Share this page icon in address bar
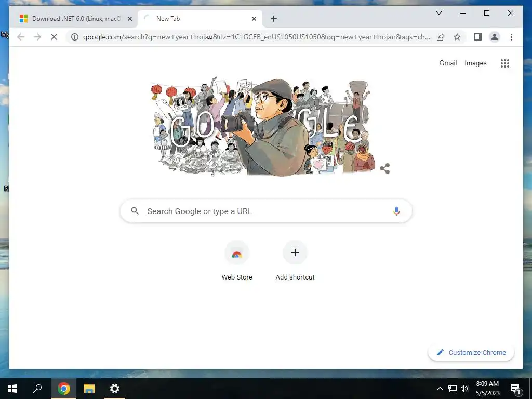This screenshot has width=532, height=399. [x=441, y=37]
